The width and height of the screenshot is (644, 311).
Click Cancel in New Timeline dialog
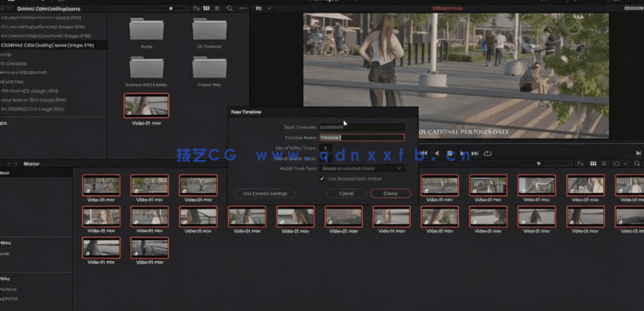pyautogui.click(x=346, y=193)
